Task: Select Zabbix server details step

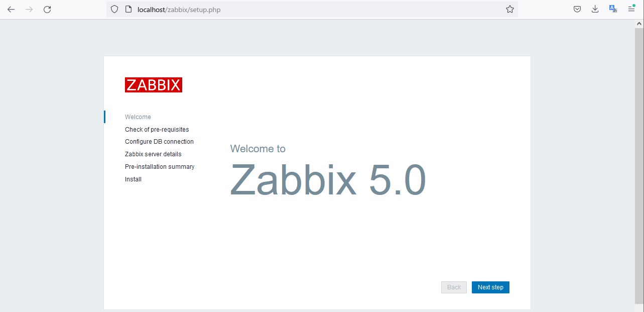Action: coord(153,154)
